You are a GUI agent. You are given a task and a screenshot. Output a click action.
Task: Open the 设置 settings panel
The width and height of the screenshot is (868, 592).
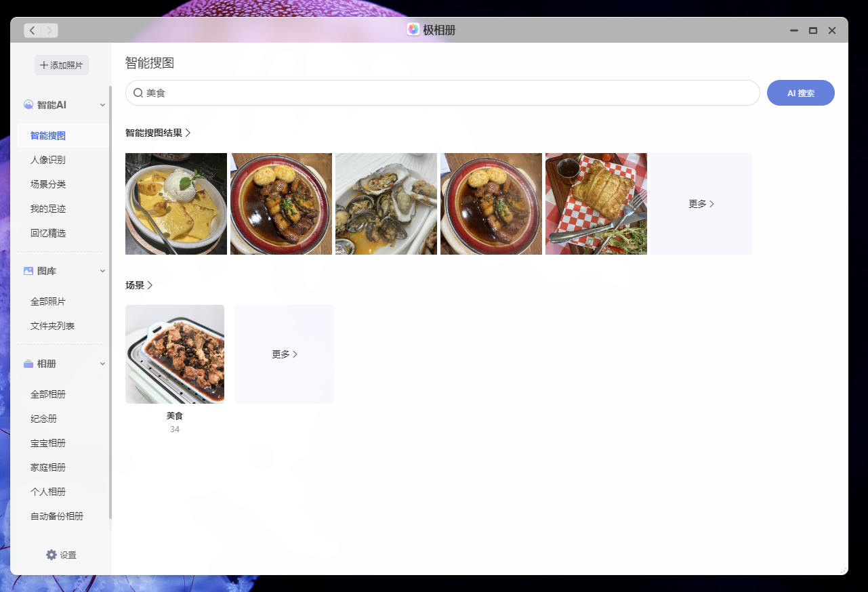coord(62,555)
